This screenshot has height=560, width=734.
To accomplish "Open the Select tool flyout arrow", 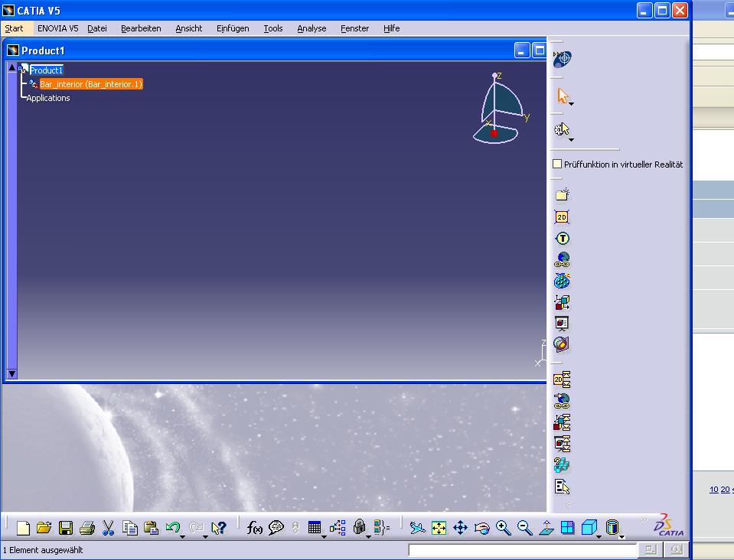I will click(571, 104).
